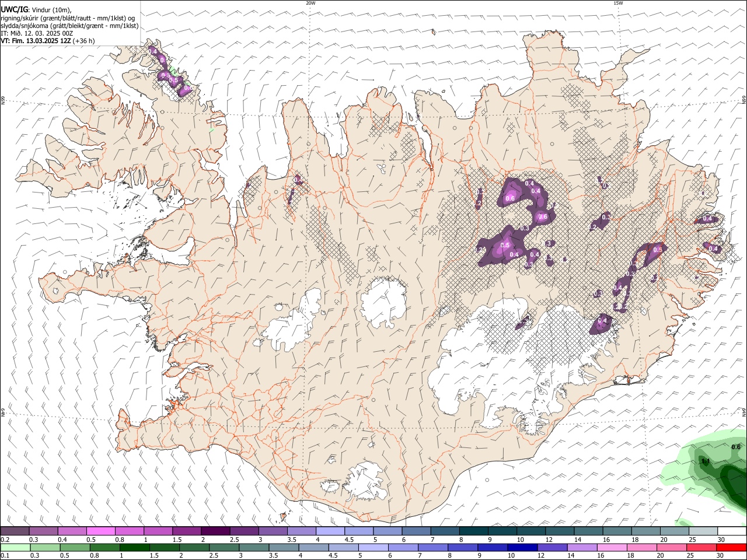Click the 'VT: Fim. 13.03.2025 12Z' valid time

click(x=36, y=41)
